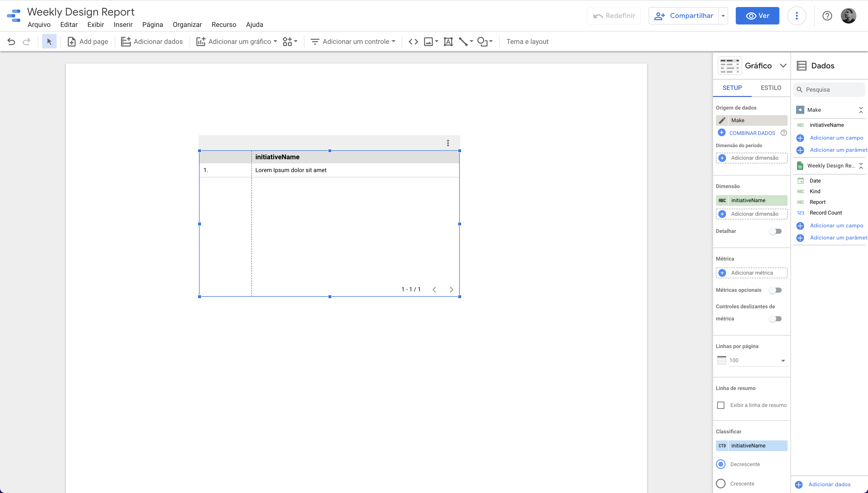The image size is (868, 493).
Task: Toggle the Detalhar switch
Action: pos(775,231)
